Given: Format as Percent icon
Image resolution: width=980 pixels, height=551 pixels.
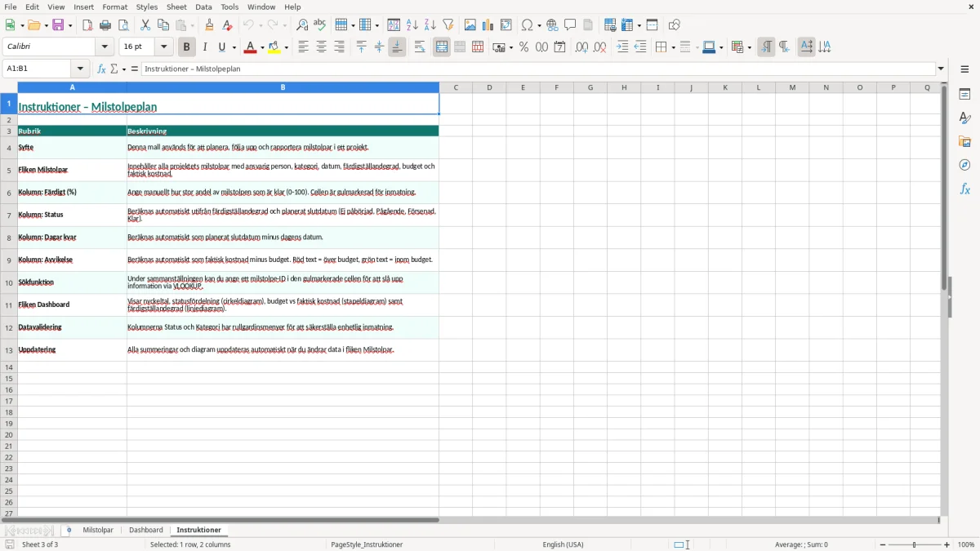Looking at the screenshot, I should pyautogui.click(x=524, y=47).
